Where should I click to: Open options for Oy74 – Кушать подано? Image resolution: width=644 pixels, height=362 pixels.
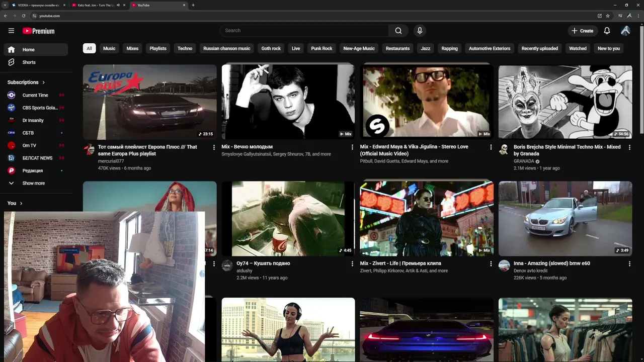[x=352, y=263]
